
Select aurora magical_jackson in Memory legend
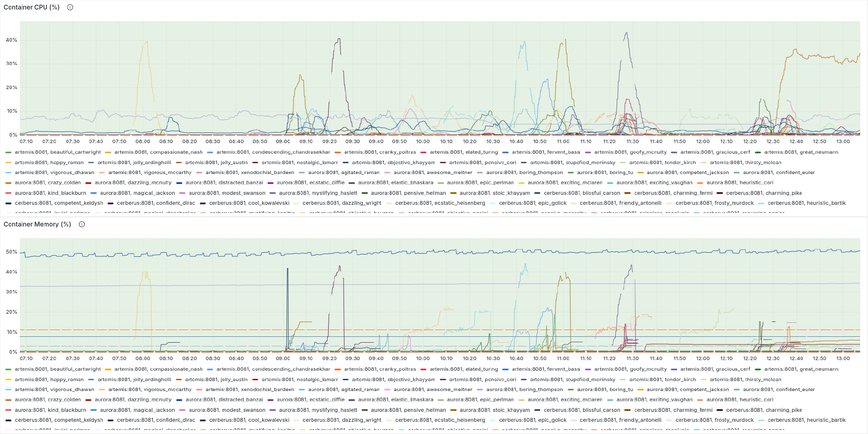137,410
